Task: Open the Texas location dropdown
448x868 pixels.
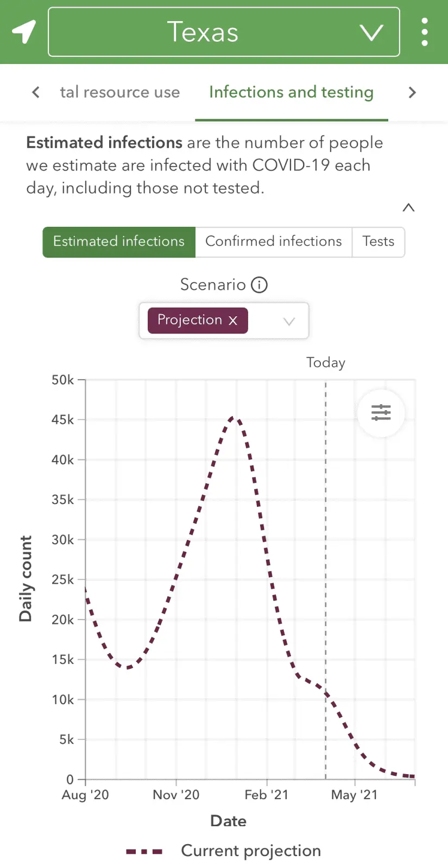Action: pos(224,32)
